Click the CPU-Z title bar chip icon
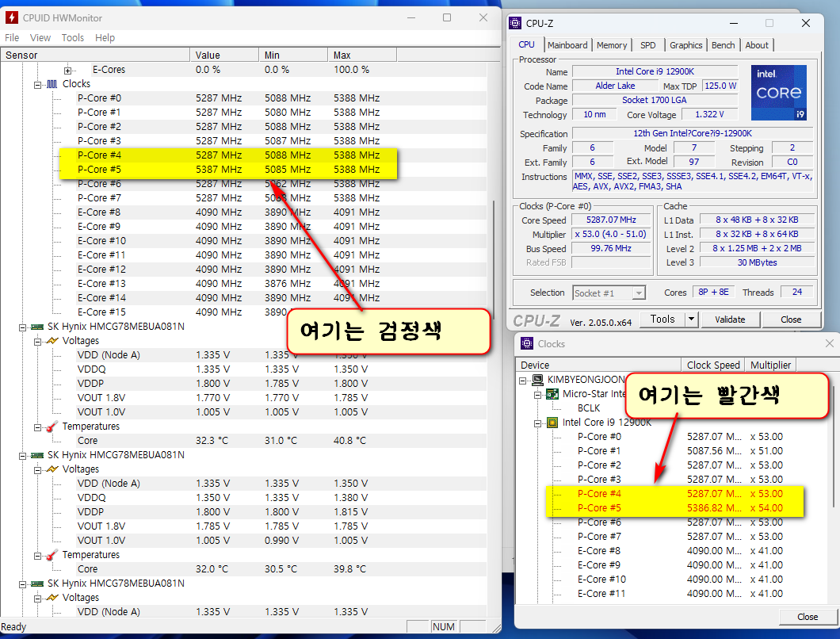 coord(515,23)
